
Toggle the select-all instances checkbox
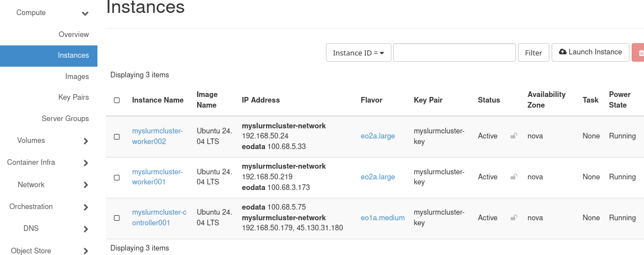(x=116, y=100)
